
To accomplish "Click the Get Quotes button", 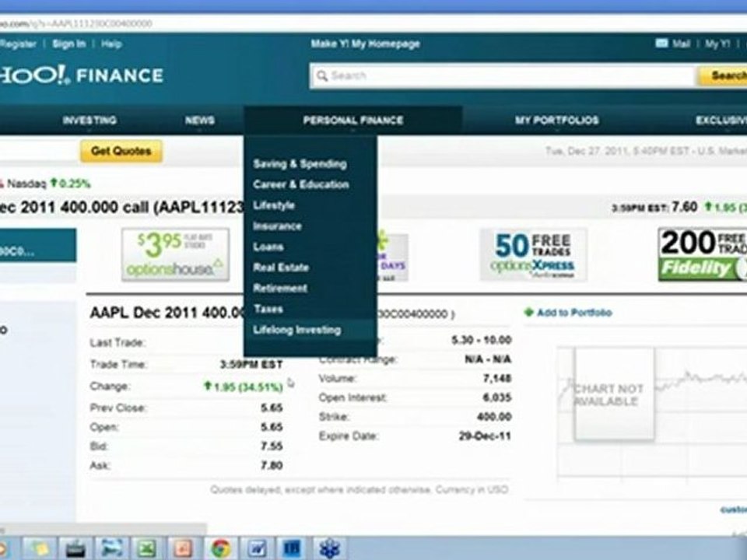I will pos(121,152).
